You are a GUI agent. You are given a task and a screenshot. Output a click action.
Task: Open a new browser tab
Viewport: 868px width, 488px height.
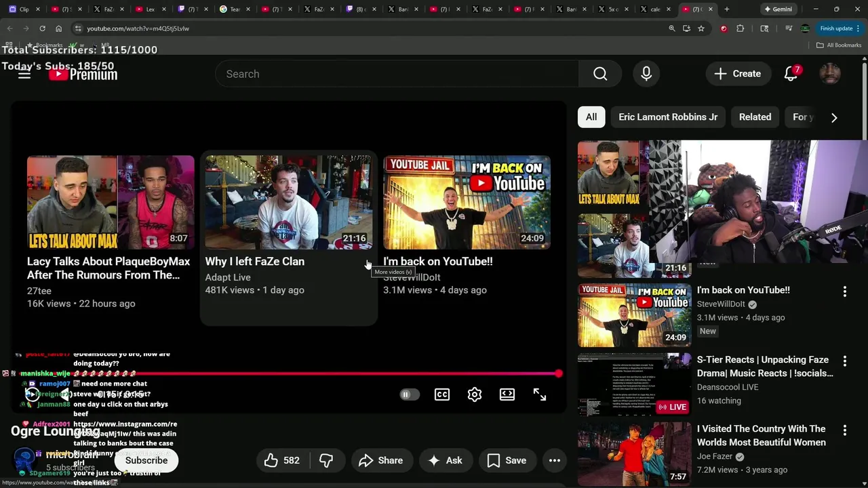[x=726, y=9]
